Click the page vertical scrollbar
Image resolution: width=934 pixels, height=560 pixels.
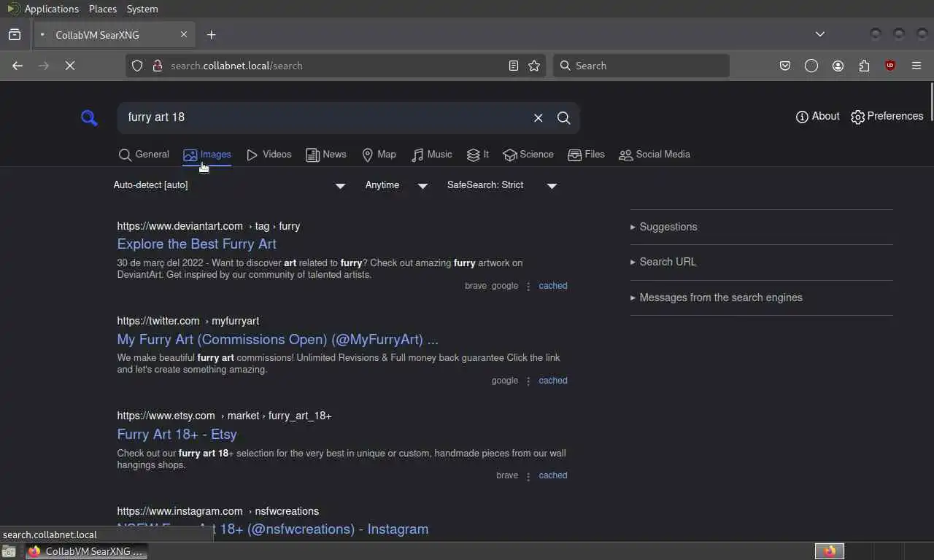tap(930, 102)
